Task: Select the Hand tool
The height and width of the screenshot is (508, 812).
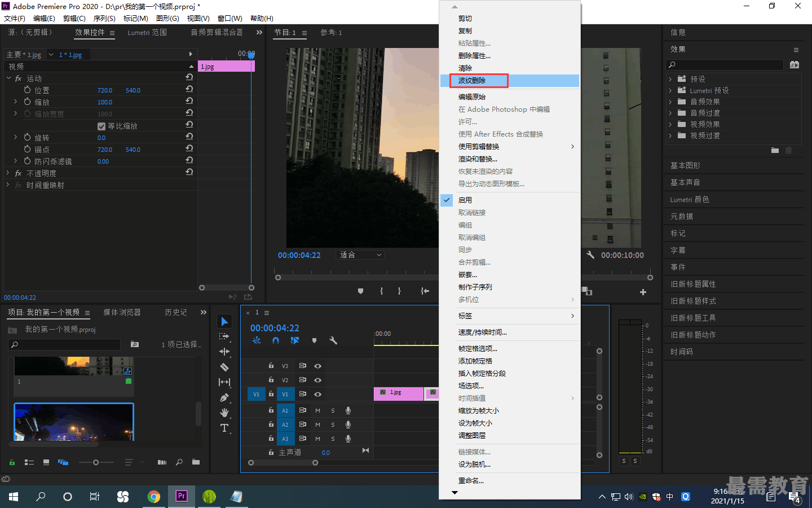Action: pyautogui.click(x=224, y=413)
